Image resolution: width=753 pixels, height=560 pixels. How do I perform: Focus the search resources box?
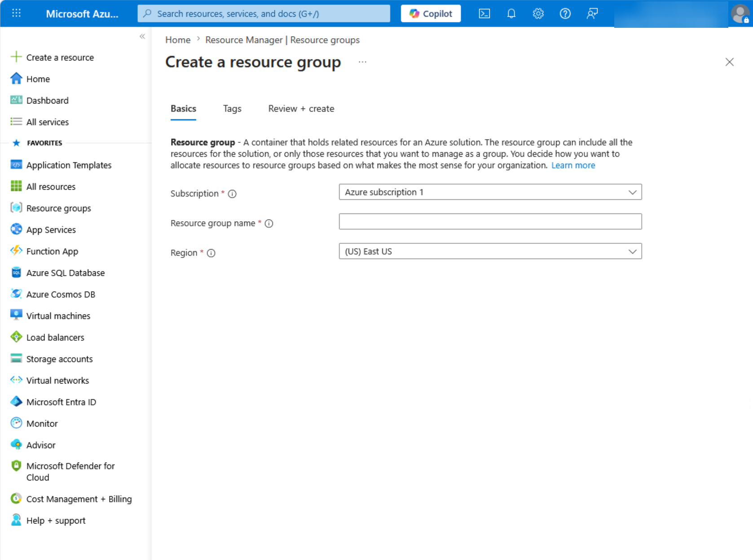[x=264, y=13]
